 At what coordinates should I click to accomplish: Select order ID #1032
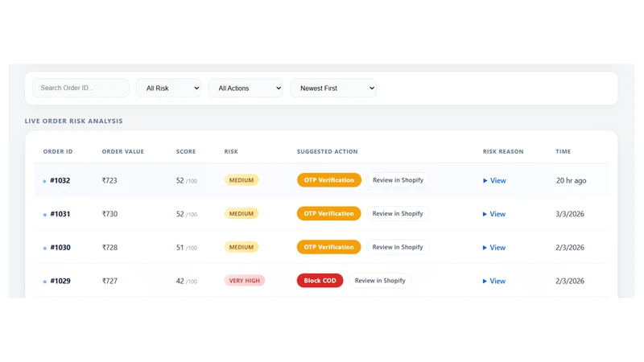point(60,180)
